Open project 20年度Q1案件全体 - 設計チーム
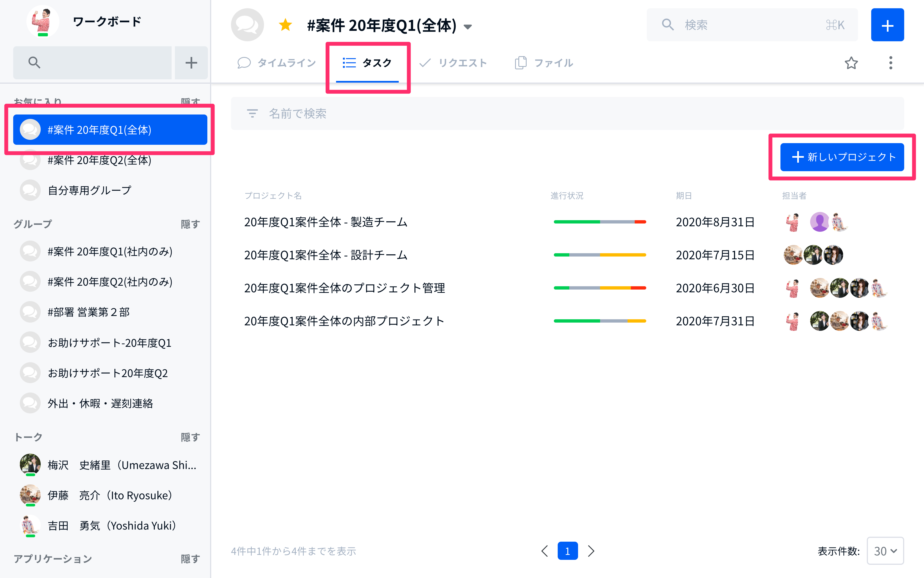Viewport: 924px width, 578px height. point(326,255)
